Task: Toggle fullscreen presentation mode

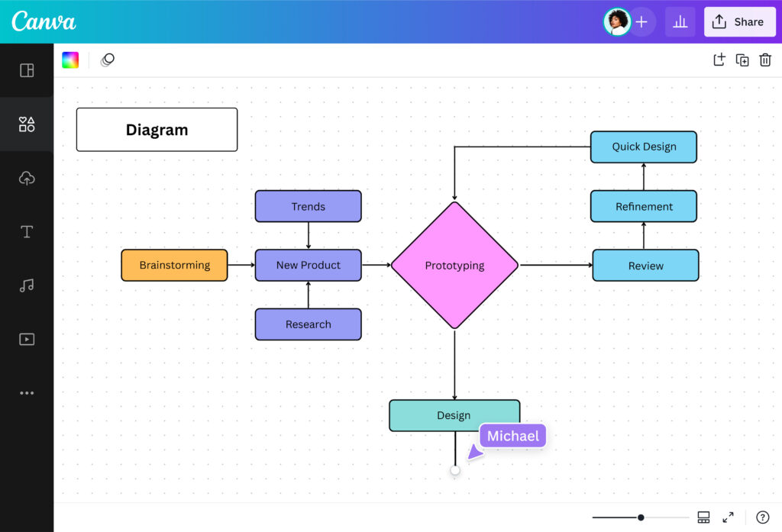Action: tap(728, 517)
